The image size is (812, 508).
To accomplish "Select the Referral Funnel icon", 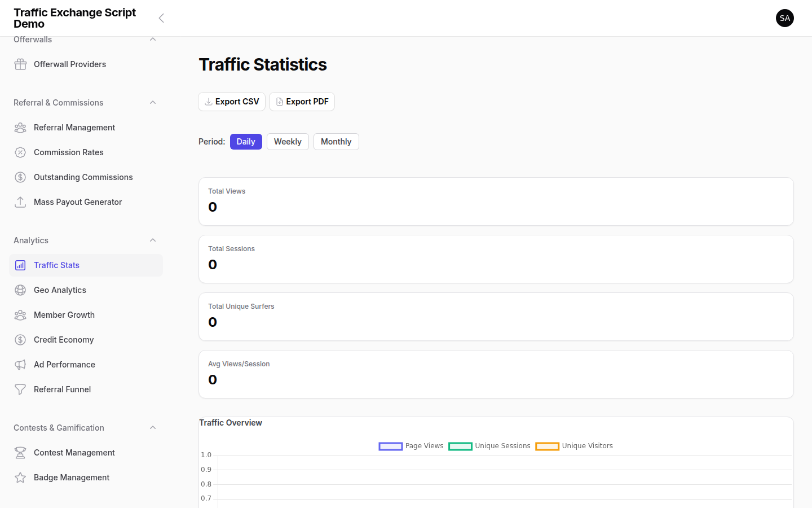I will pyautogui.click(x=20, y=389).
